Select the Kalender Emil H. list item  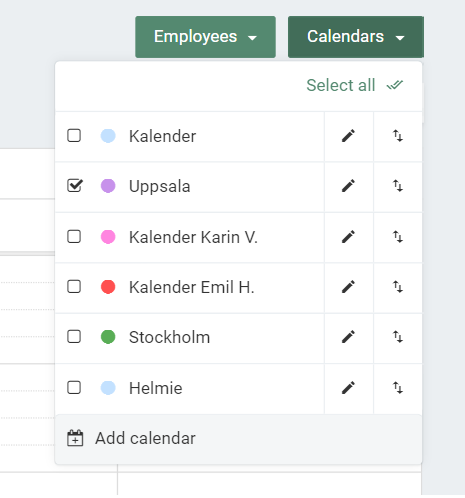tap(189, 287)
